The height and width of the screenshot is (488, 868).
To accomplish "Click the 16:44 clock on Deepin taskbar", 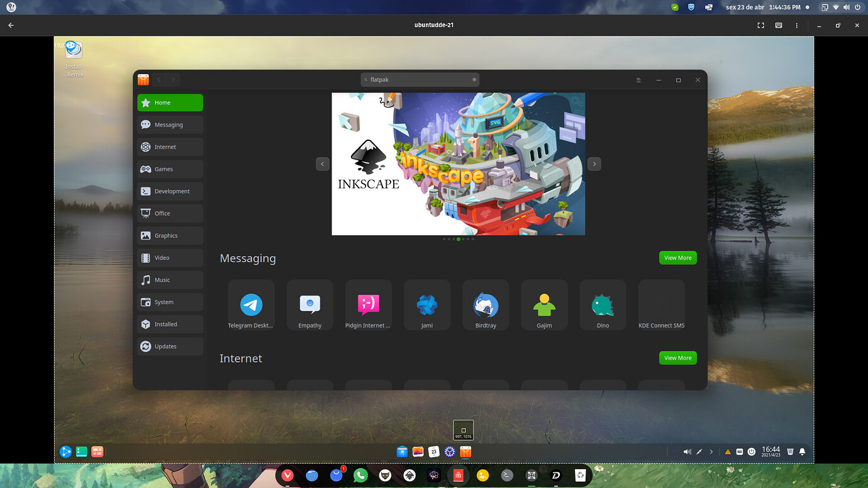I will (x=771, y=452).
